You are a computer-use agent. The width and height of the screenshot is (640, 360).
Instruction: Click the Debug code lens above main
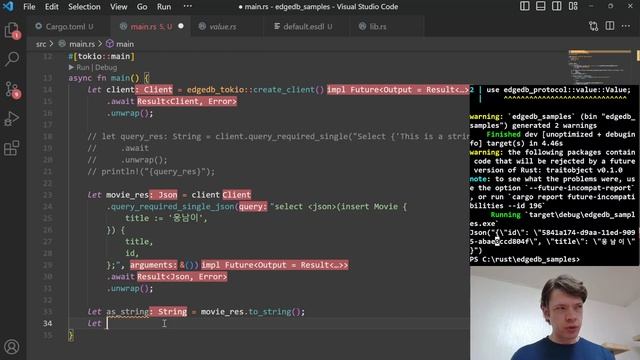pyautogui.click(x=106, y=67)
